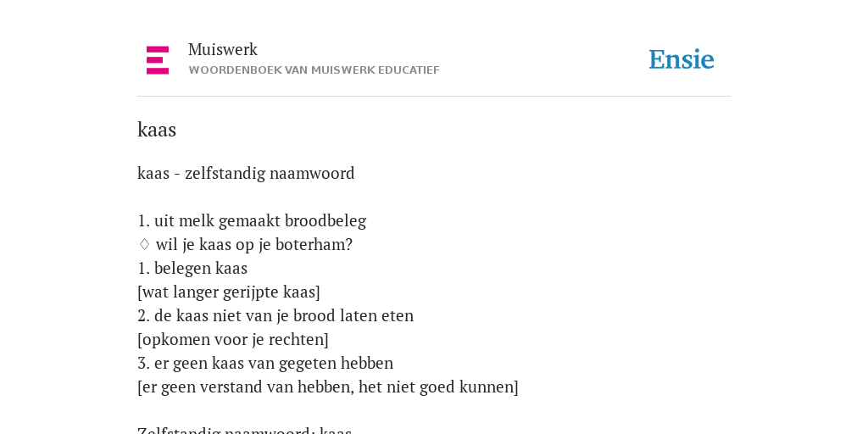The height and width of the screenshot is (434, 868).
Task: Click the partly visible Zelfstandig naamwoord line
Action: click(x=245, y=430)
